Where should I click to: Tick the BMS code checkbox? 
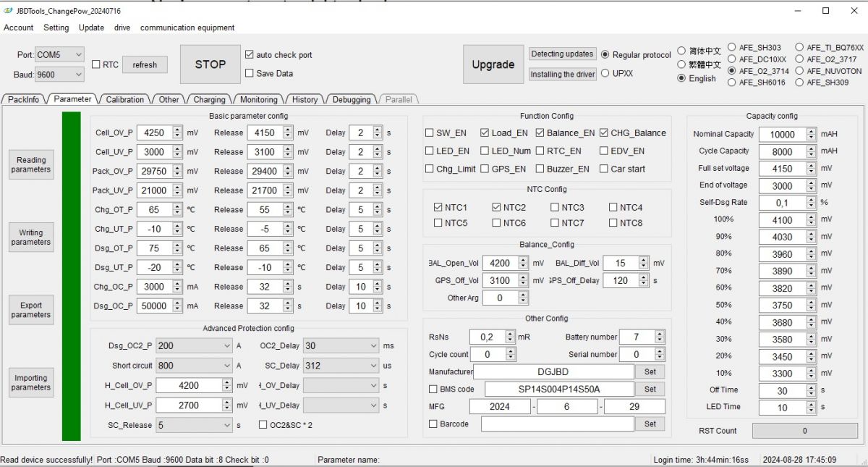pyautogui.click(x=433, y=389)
